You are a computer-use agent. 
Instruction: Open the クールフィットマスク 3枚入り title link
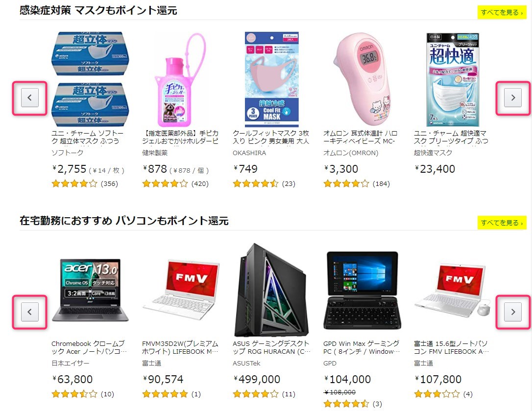pos(271,137)
